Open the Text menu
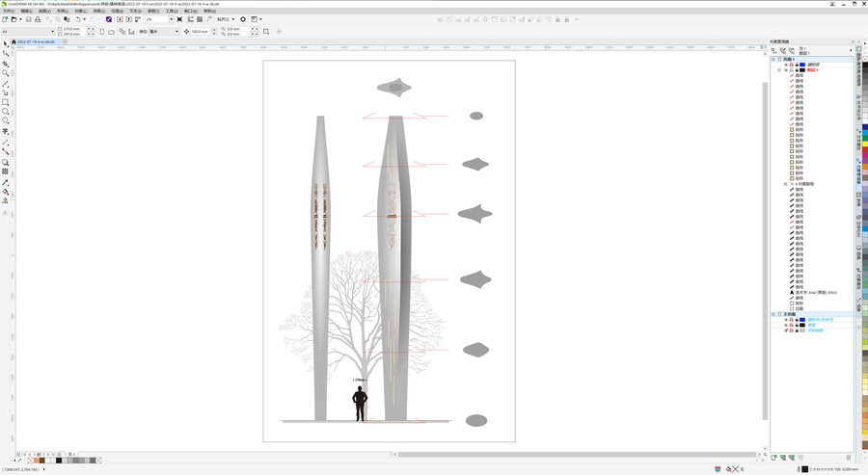The height and width of the screenshot is (475, 868). pyautogui.click(x=135, y=11)
